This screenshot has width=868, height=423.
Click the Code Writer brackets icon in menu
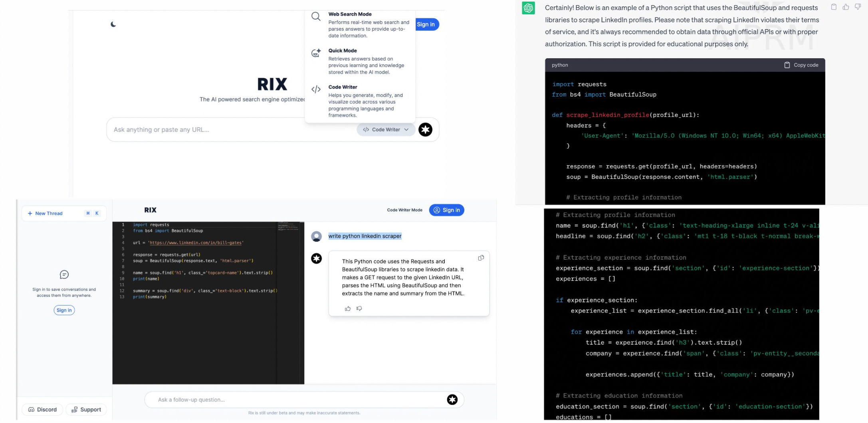click(x=316, y=89)
